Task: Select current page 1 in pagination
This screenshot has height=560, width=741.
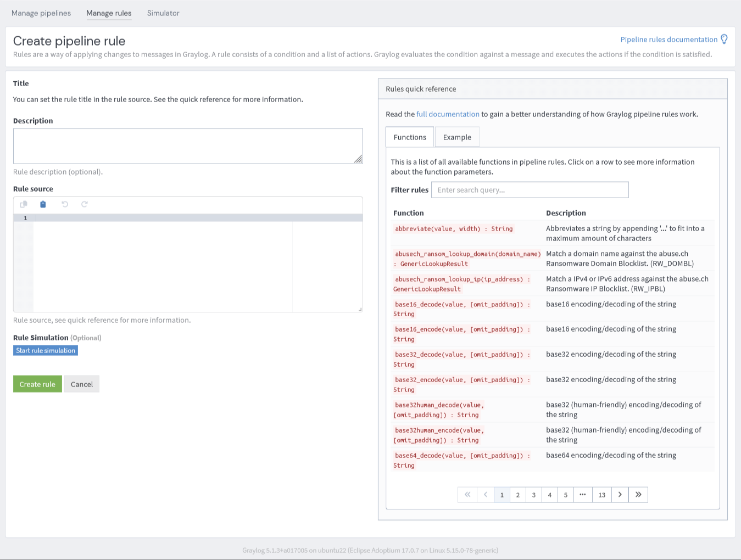Action: [x=502, y=495]
